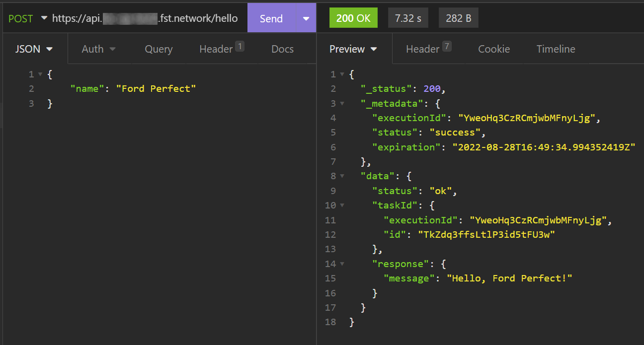This screenshot has width=644, height=345.
Task: Open the Docs tab
Action: [x=282, y=49]
